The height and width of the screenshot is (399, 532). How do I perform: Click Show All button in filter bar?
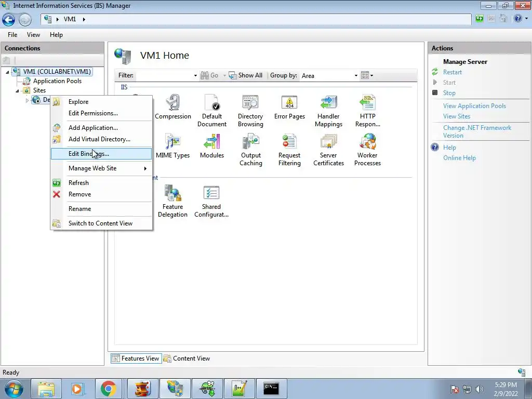click(x=246, y=75)
